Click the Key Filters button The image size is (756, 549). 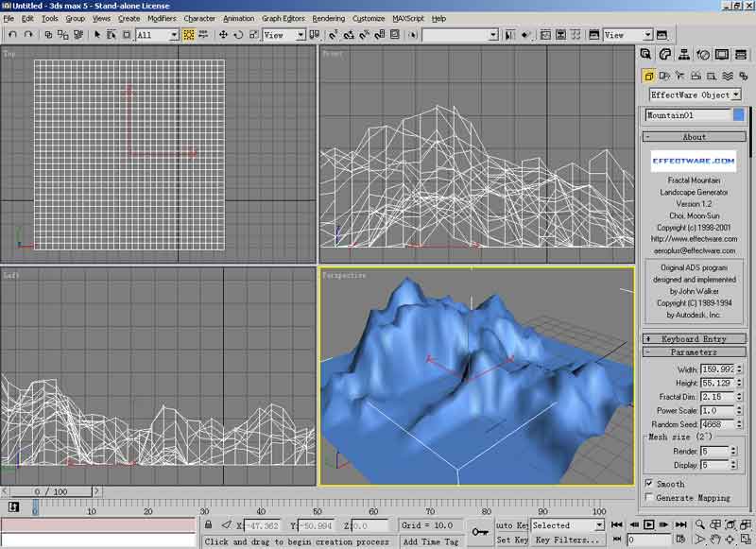(566, 540)
